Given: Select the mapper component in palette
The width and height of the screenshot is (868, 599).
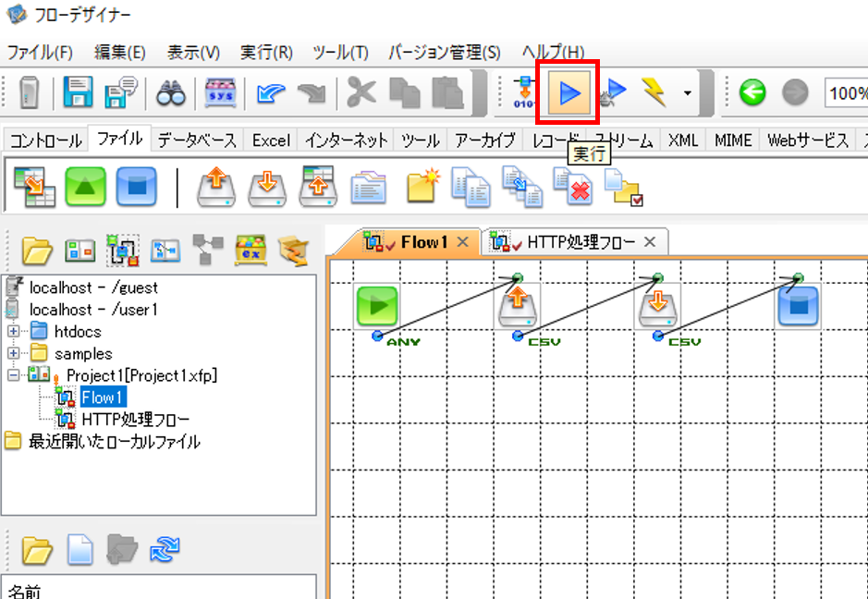Looking at the screenshot, I should (34, 187).
